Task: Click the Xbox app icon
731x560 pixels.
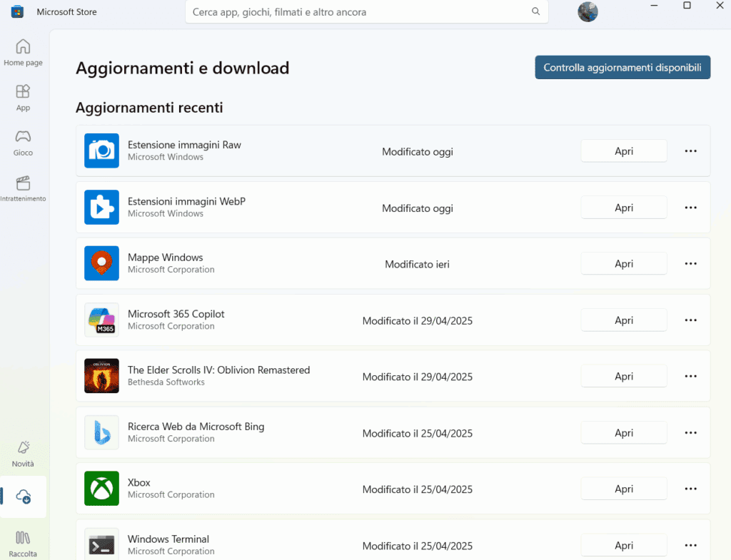Action: [101, 489]
